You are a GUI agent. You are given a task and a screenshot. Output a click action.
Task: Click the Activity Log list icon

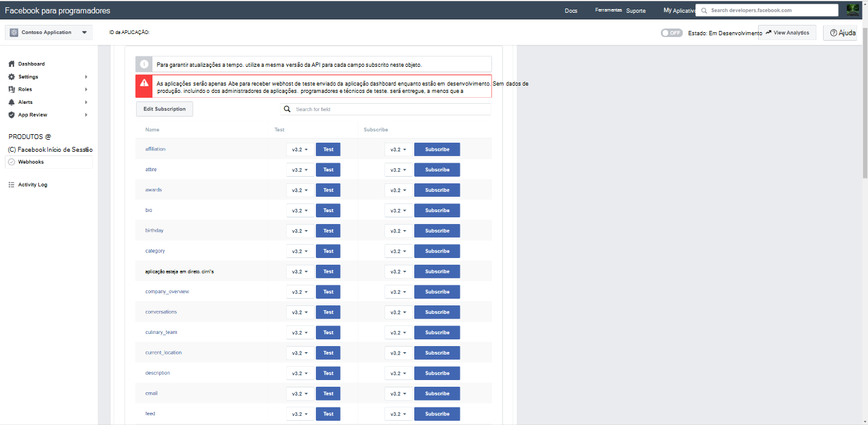12,185
